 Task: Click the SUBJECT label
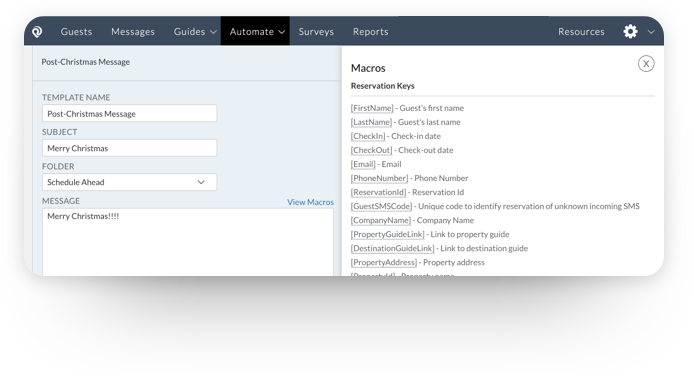[x=60, y=132]
